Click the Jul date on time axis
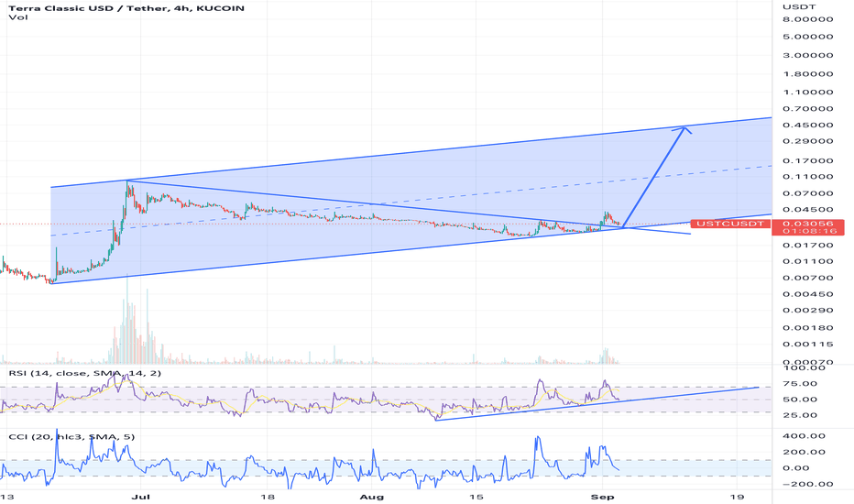This screenshot has height=504, width=854. coord(141,497)
